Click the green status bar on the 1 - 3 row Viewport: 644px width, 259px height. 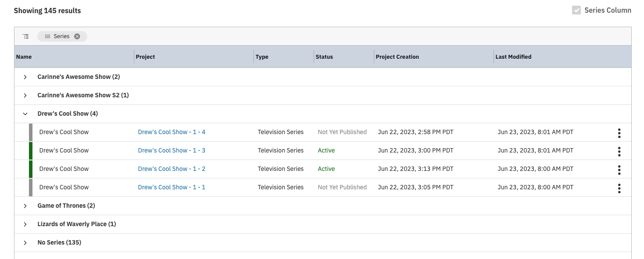(31, 150)
